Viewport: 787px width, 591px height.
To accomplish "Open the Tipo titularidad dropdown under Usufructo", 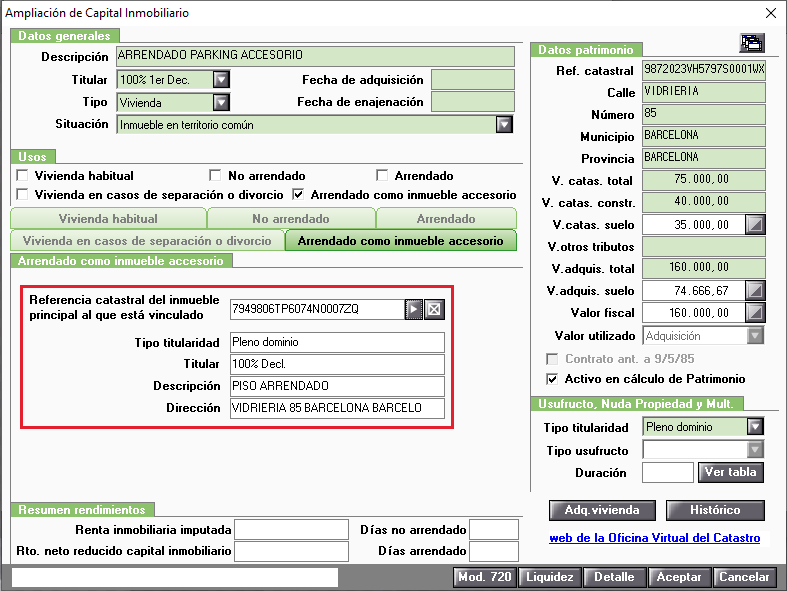I will click(755, 426).
